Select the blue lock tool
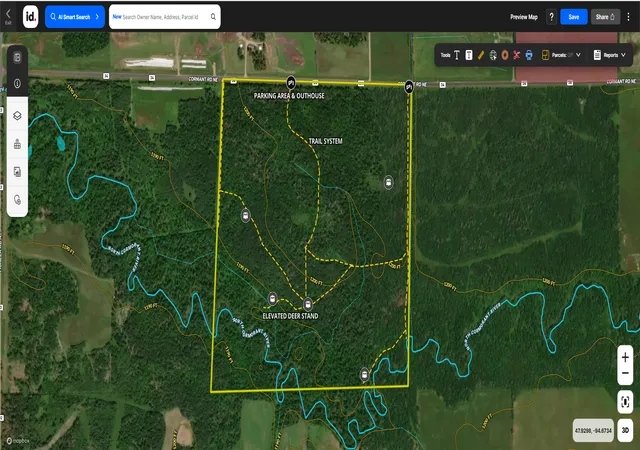 click(529, 55)
